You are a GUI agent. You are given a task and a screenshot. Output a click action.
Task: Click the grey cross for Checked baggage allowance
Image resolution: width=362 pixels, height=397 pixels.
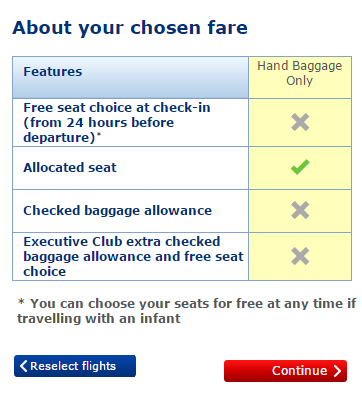point(300,210)
